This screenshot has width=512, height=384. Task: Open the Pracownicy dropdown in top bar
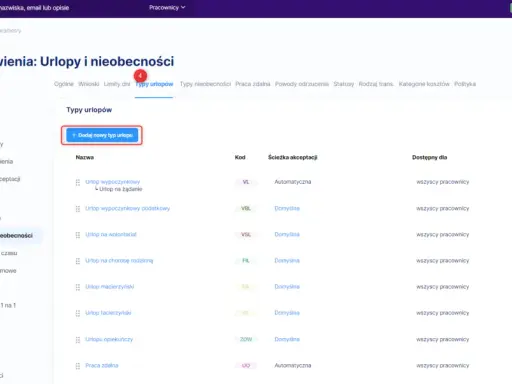click(167, 7)
